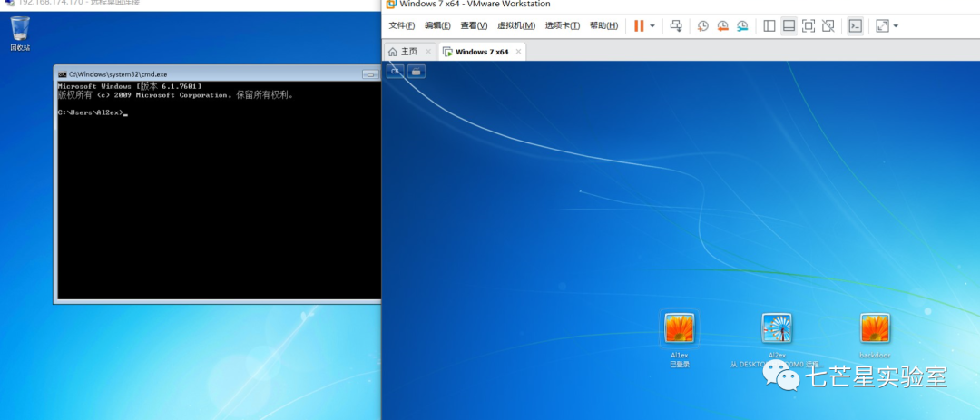The image size is (980, 420).
Task: Toggle the VMware library sidebar
Action: pyautogui.click(x=769, y=26)
